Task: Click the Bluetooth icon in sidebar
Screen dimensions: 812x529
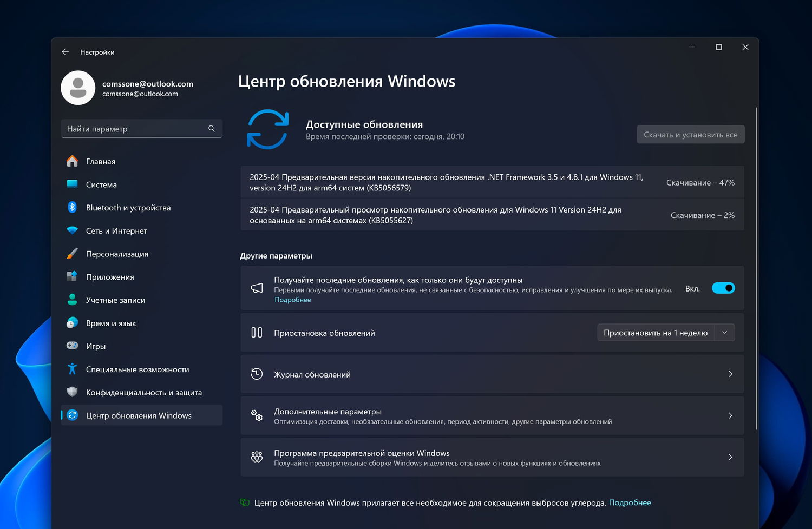Action: [x=72, y=207]
